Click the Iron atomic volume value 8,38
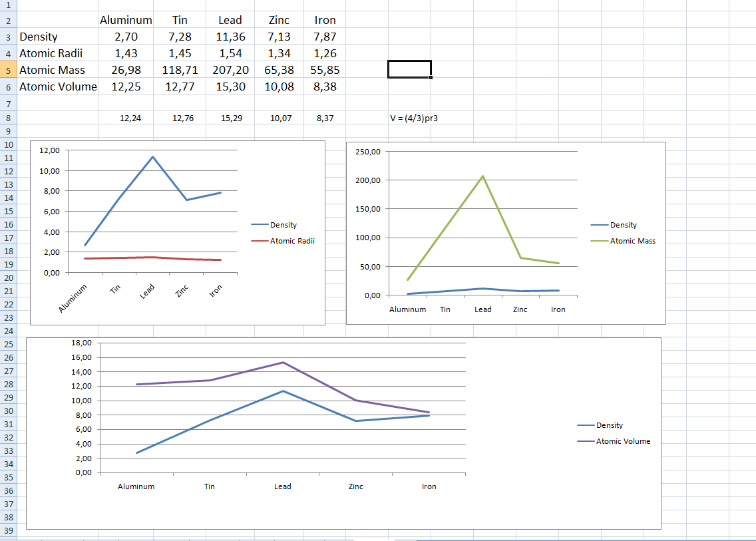The width and height of the screenshot is (756, 541). coord(325,87)
